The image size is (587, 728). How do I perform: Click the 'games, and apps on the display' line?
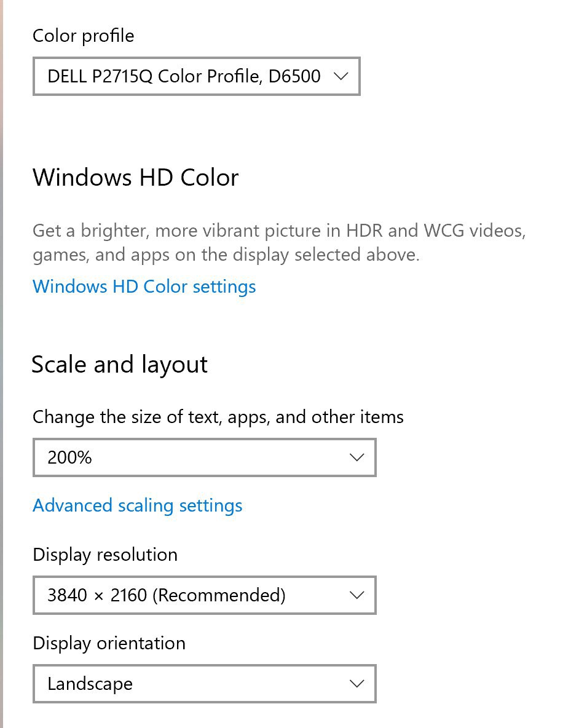(x=226, y=255)
